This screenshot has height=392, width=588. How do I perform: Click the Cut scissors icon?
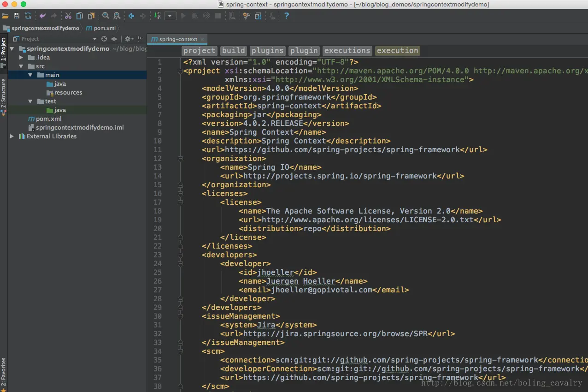(x=68, y=16)
